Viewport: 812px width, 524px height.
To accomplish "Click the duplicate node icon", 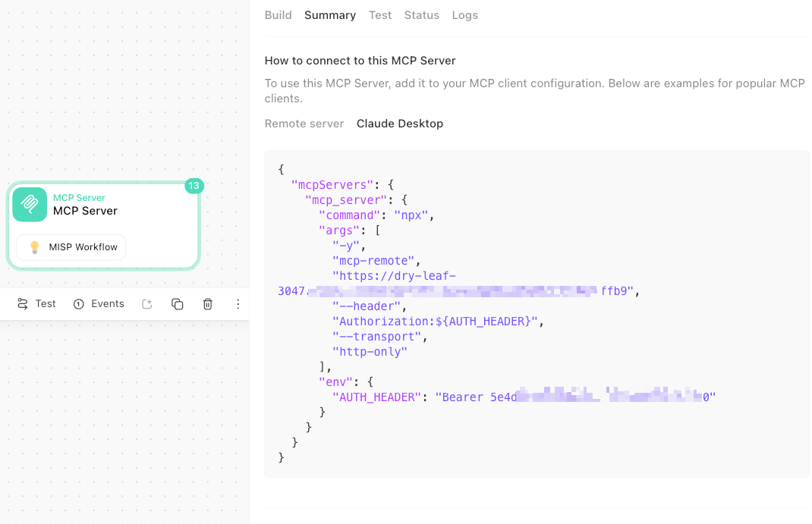I will [x=177, y=304].
